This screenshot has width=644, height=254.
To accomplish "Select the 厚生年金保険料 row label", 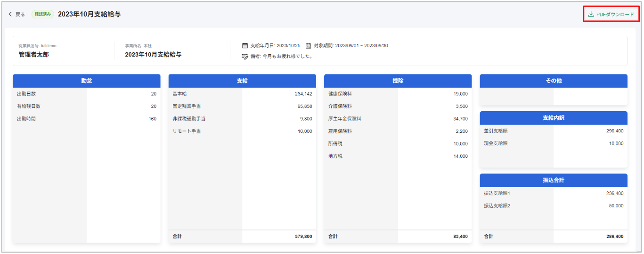I will 345,119.
